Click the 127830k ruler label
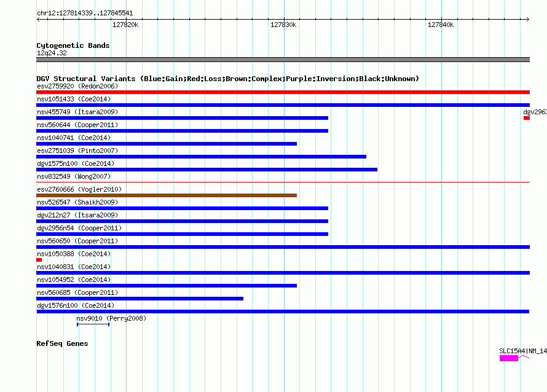The height and width of the screenshot is (392, 547). 283,25
